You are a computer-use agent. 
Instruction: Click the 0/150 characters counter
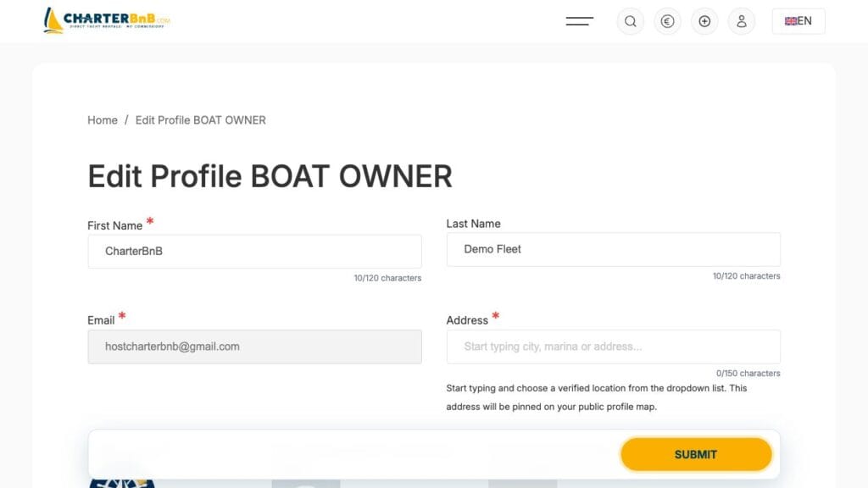click(748, 374)
